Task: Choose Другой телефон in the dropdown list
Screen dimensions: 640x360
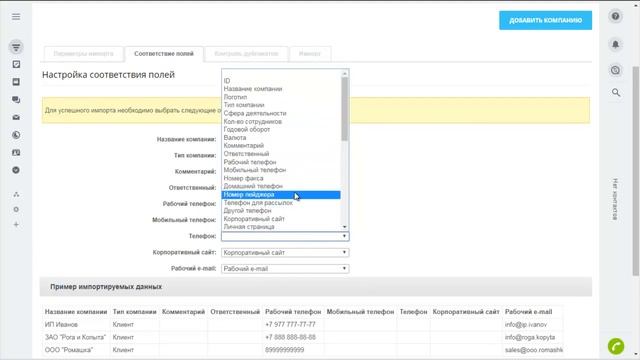Action: tap(281, 211)
